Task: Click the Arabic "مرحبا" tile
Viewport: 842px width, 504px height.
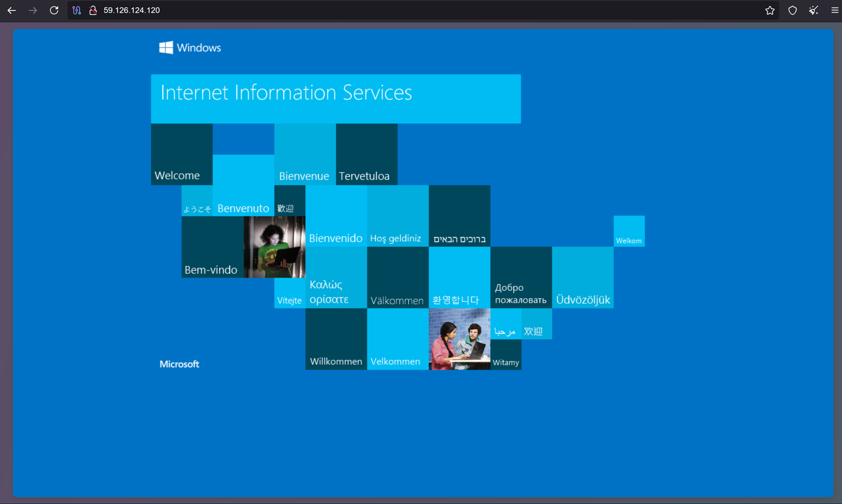Action: tap(506, 324)
